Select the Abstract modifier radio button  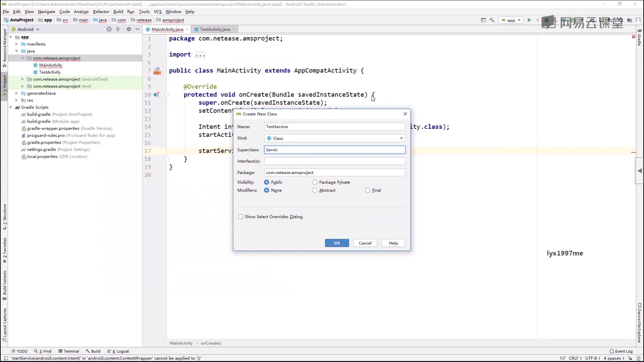(315, 190)
